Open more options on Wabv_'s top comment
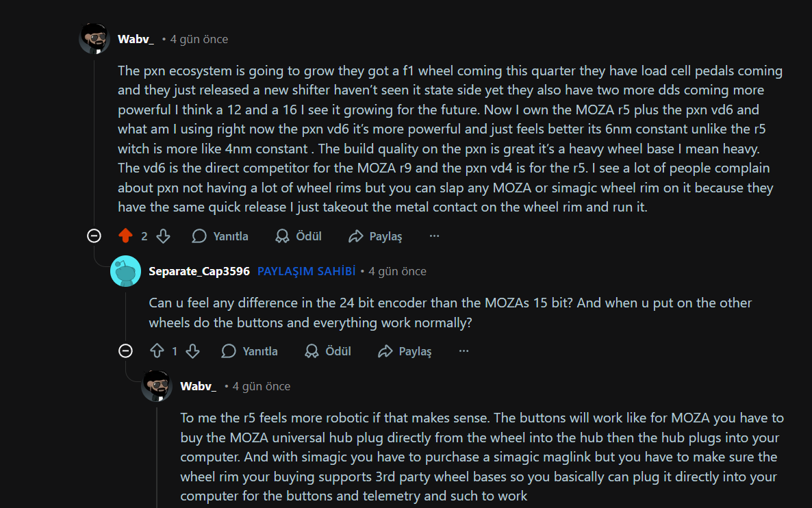Viewport: 812px width, 508px height. click(x=434, y=236)
